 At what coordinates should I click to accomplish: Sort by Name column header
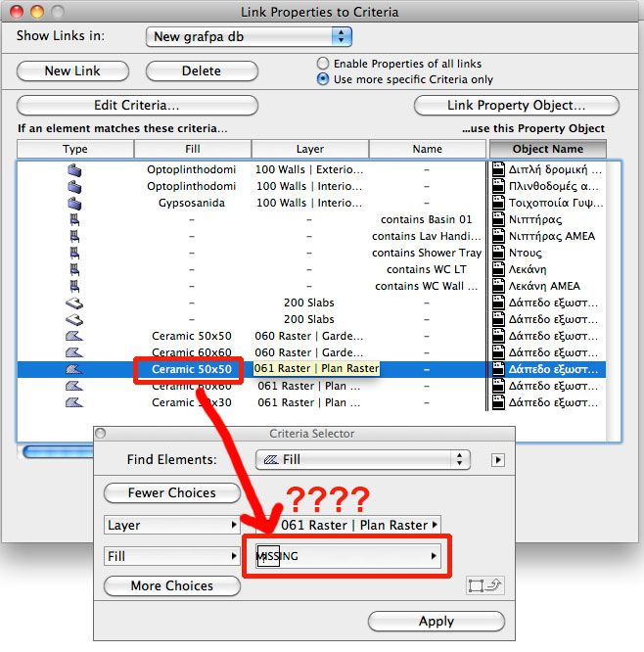(x=428, y=149)
